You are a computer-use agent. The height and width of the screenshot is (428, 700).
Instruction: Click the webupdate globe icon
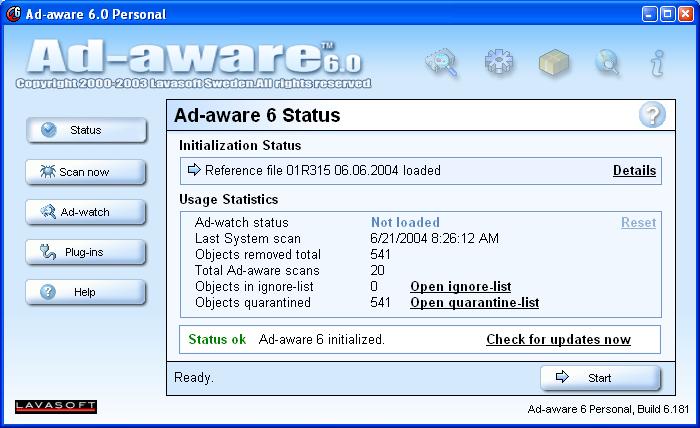point(607,64)
